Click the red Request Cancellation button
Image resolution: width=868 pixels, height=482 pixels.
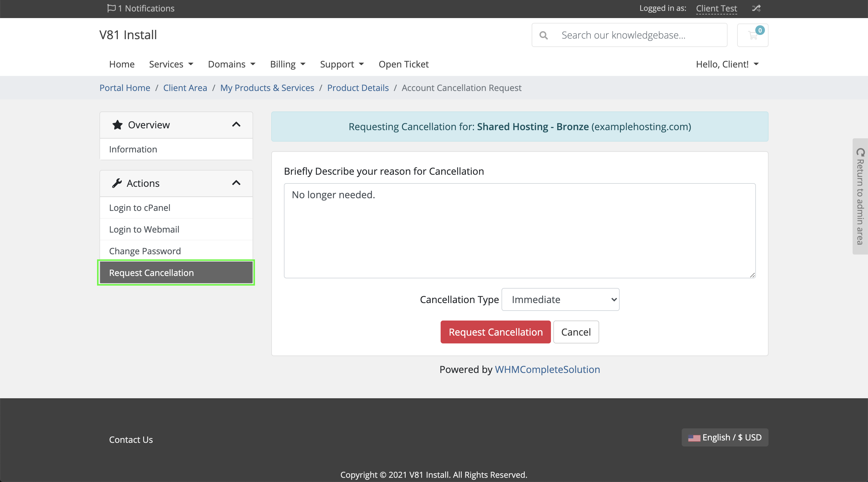click(x=495, y=332)
